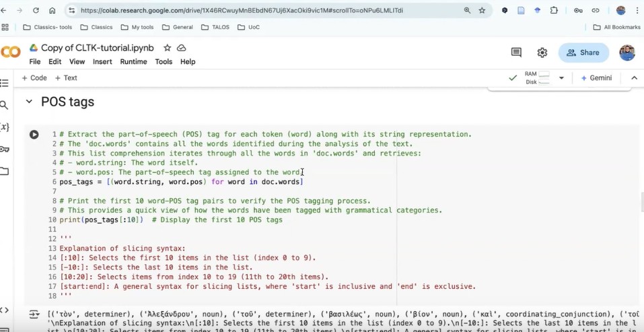This screenshot has height=332, width=644.
Task: Open the RAM and Disk runtime dropdown
Action: [561, 78]
